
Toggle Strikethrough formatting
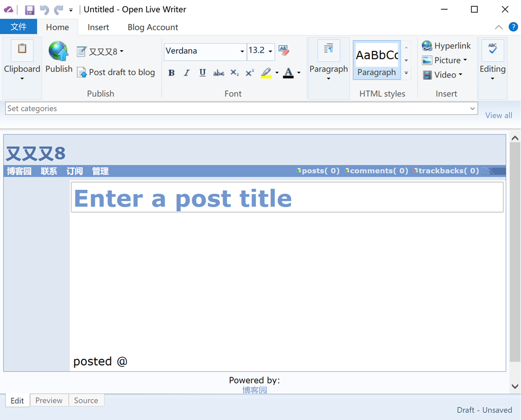(x=218, y=73)
